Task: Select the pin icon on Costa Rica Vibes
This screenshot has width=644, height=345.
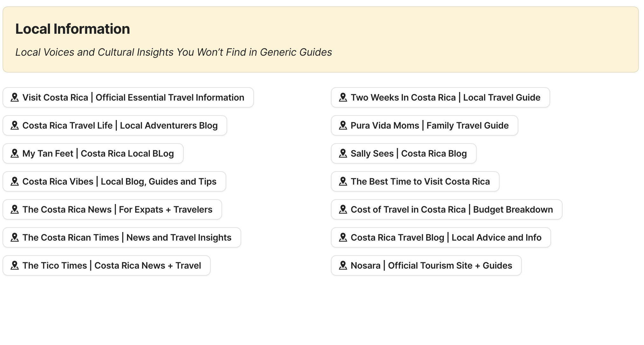Action: [x=15, y=181]
